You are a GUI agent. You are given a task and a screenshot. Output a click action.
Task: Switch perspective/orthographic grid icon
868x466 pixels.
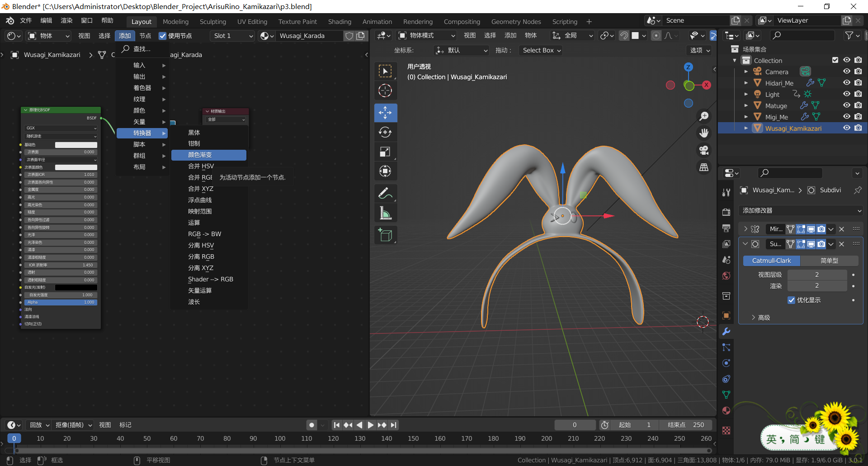coord(704,167)
